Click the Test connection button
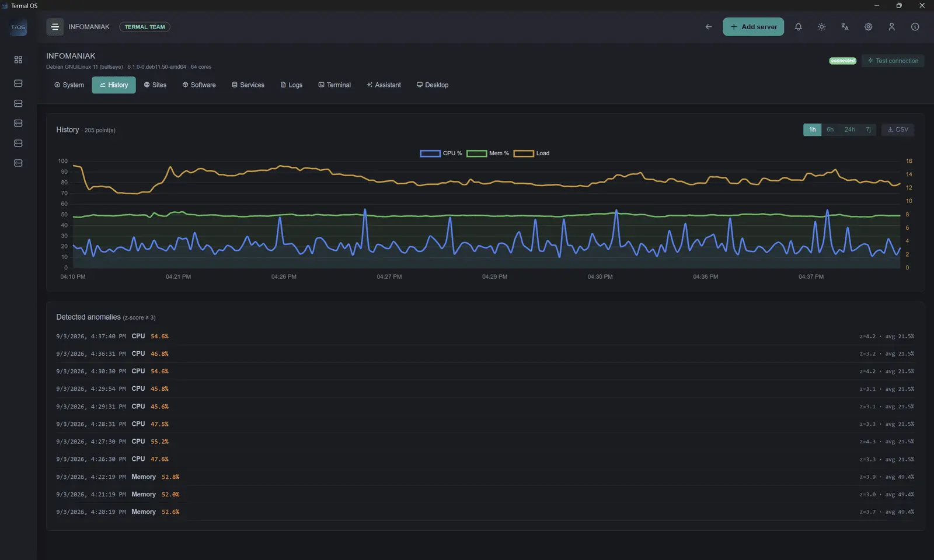 pyautogui.click(x=893, y=61)
